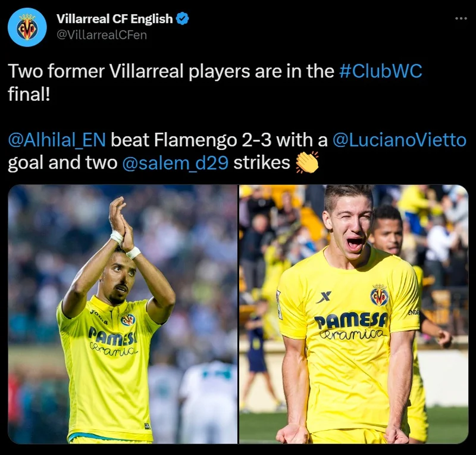Viewport: 476px width, 455px height.
Task: Open the #ClubWC hashtag
Action: click(381, 71)
